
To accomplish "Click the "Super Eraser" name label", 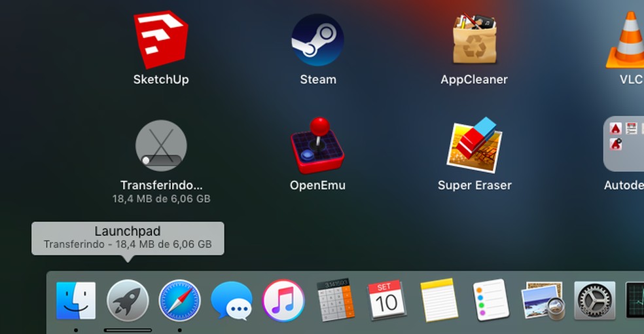I will (x=474, y=185).
